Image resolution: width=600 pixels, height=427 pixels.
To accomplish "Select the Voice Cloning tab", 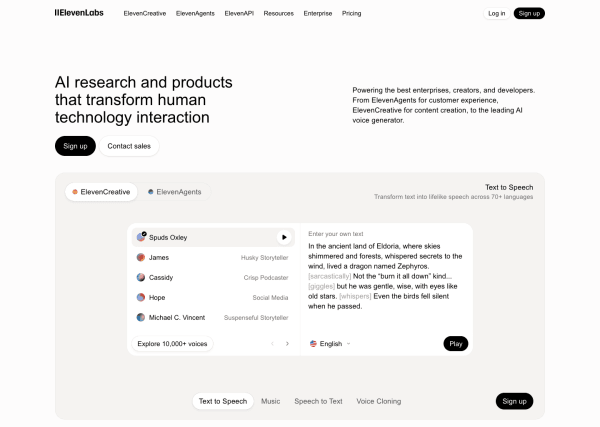I will tap(379, 401).
